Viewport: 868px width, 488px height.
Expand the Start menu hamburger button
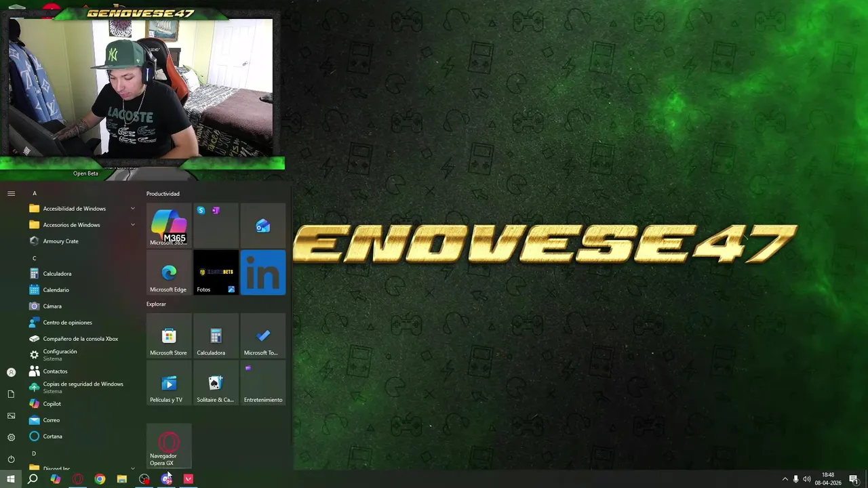tap(11, 194)
